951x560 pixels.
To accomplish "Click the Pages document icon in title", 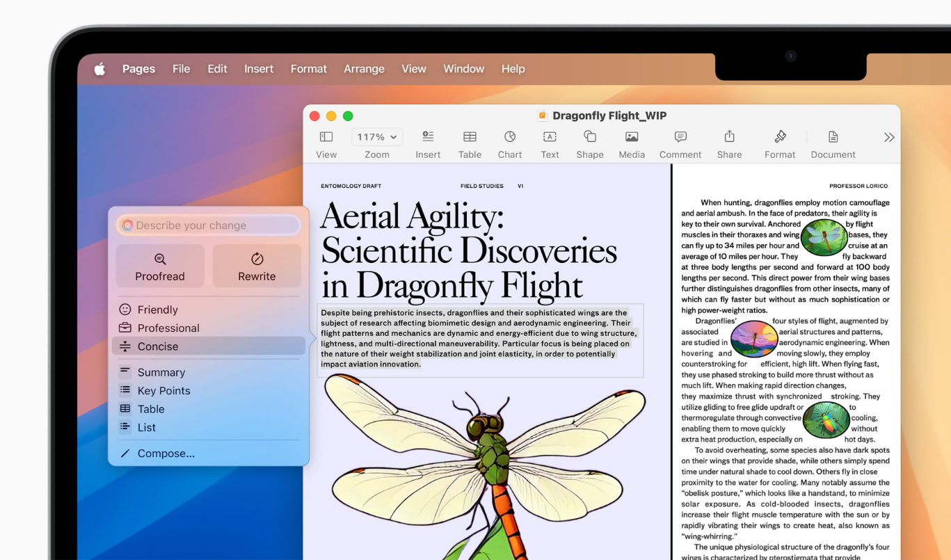I will click(543, 116).
